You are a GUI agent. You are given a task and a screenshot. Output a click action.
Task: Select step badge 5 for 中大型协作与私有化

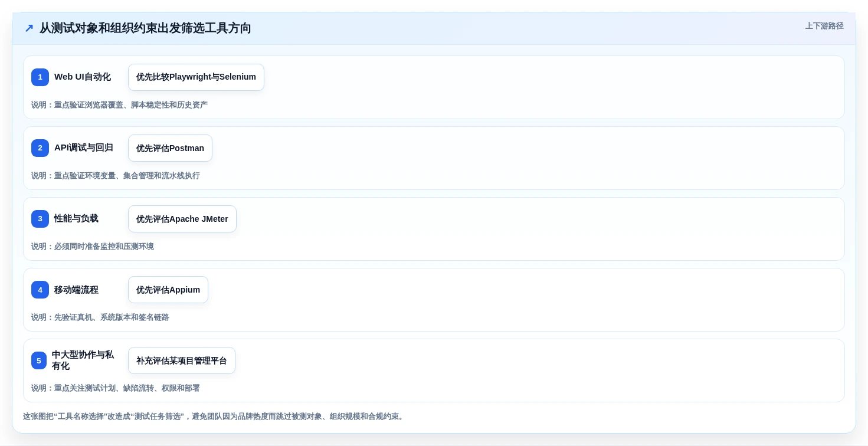click(x=39, y=360)
